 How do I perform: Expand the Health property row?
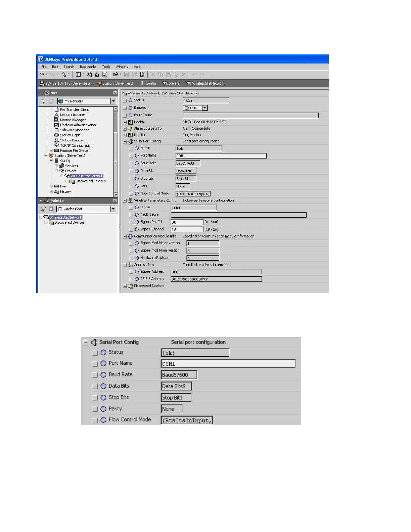[x=125, y=122]
